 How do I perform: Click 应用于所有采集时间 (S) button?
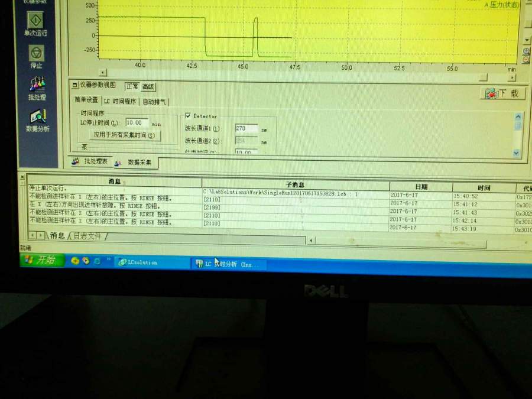coord(124,135)
